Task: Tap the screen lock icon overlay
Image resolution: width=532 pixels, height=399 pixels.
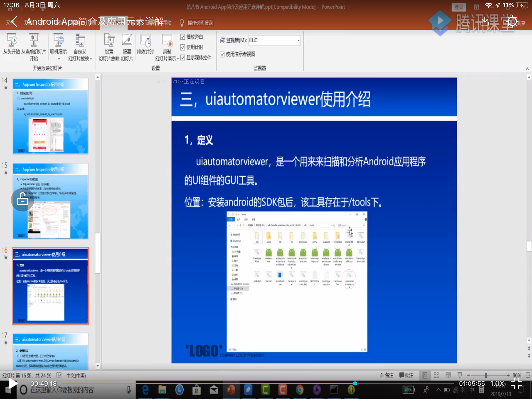Action: [23, 199]
